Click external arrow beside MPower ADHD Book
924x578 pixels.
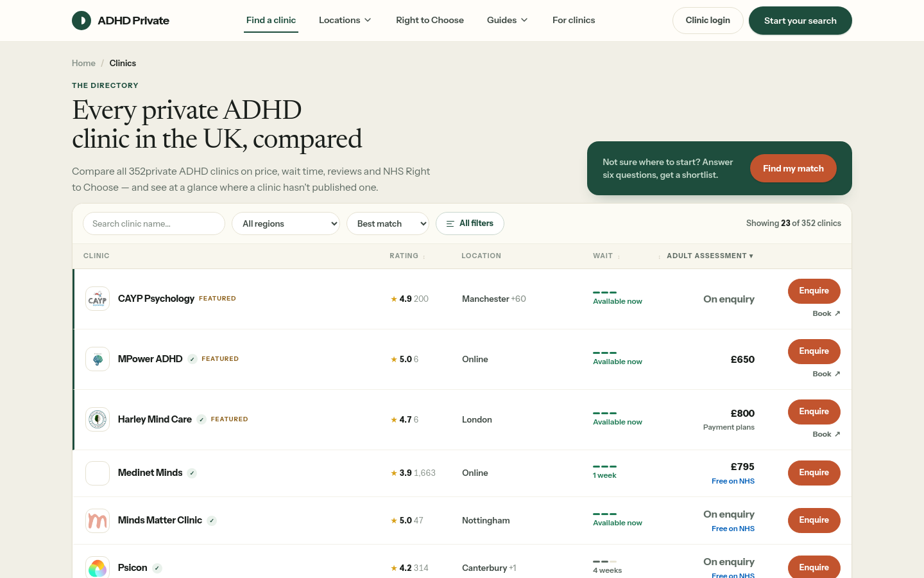tap(837, 374)
